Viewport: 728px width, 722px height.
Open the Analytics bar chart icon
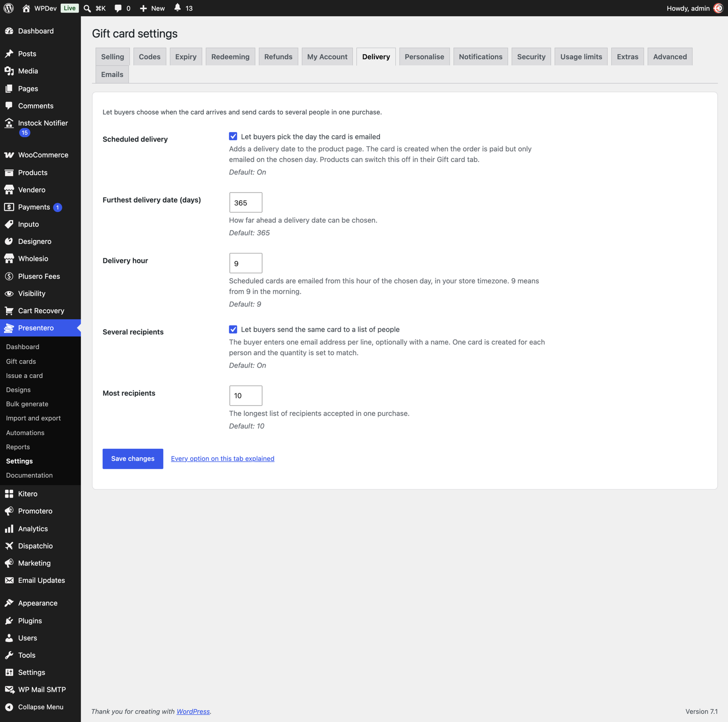pos(9,529)
